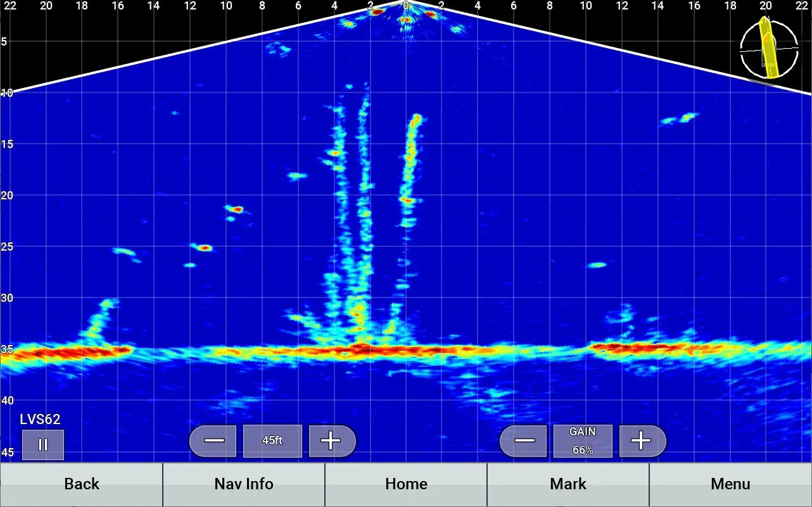The width and height of the screenshot is (812, 507).
Task: Tap the red fish return near 25 ft depth
Action: click(204, 247)
